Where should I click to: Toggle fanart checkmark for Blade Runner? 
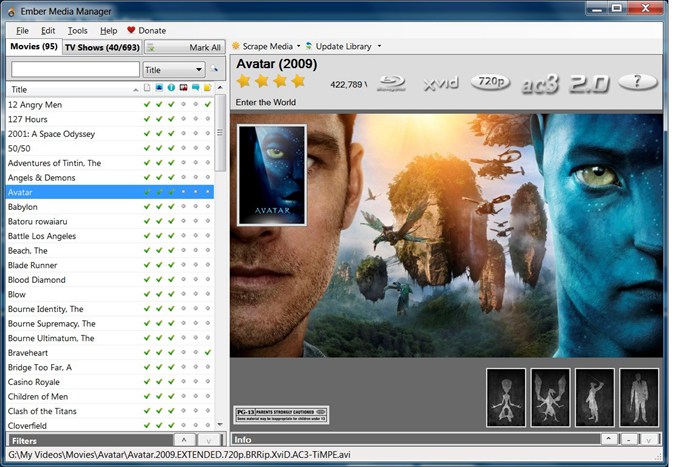[159, 265]
